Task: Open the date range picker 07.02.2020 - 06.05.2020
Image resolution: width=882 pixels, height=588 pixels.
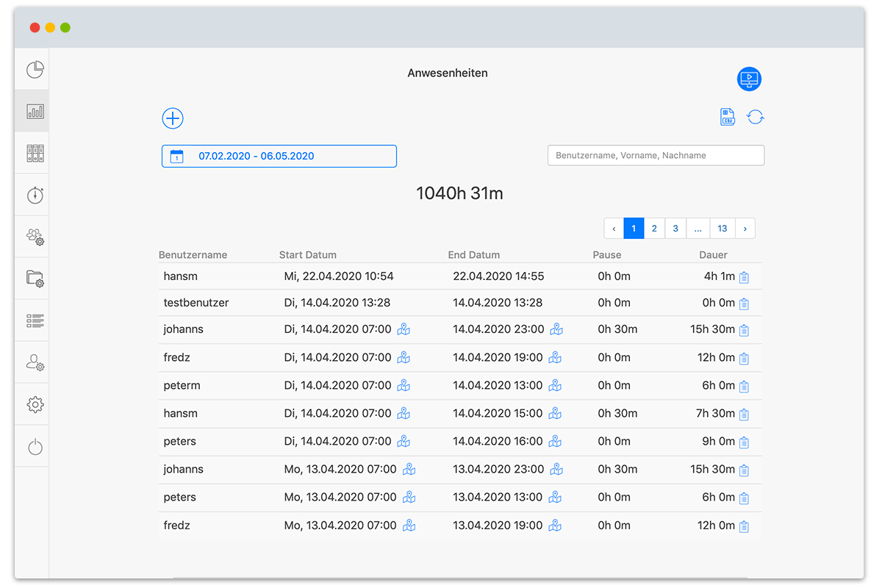Action: click(x=279, y=156)
